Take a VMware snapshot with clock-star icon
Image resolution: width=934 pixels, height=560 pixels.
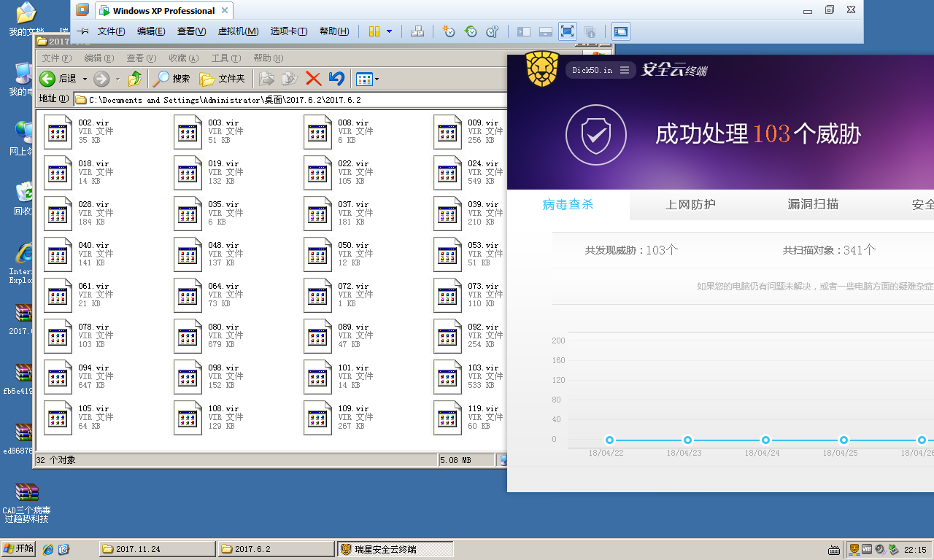click(449, 31)
